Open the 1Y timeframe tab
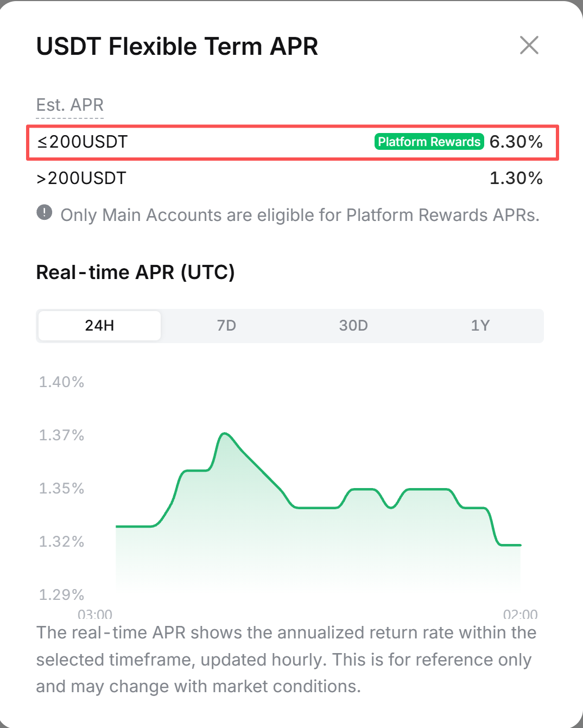The height and width of the screenshot is (728, 583). point(480,326)
